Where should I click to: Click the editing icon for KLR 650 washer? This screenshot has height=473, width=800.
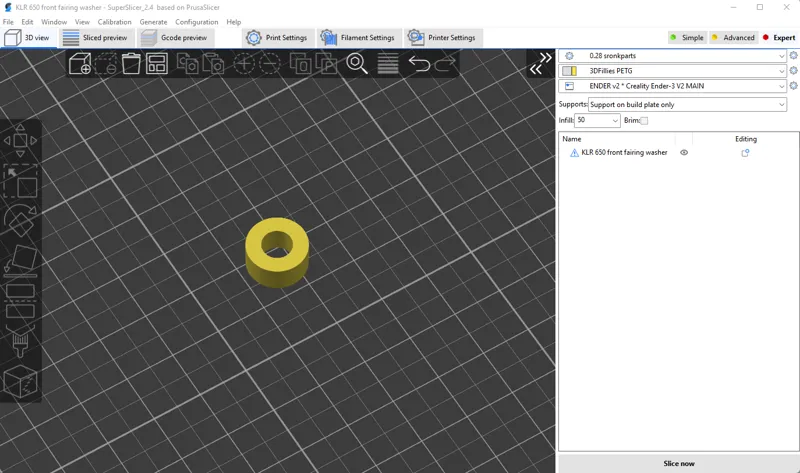click(x=745, y=153)
